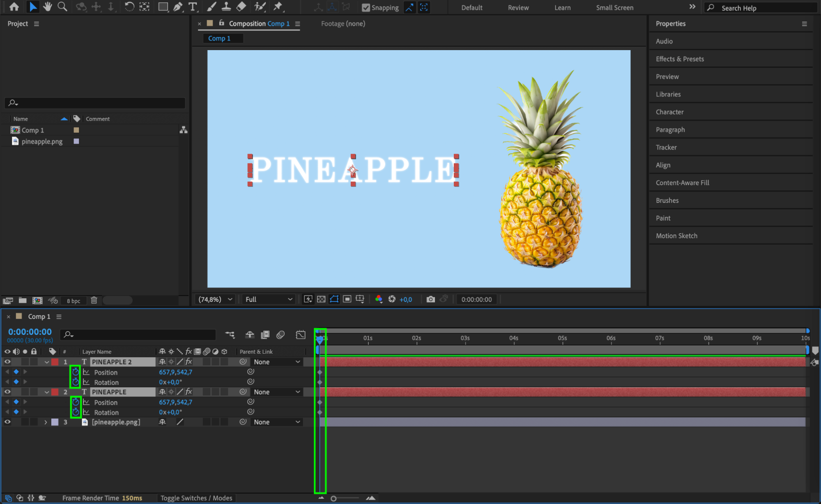Hide the PINEAPPLE 2 layer
This screenshot has height=504, width=821.
click(7, 362)
